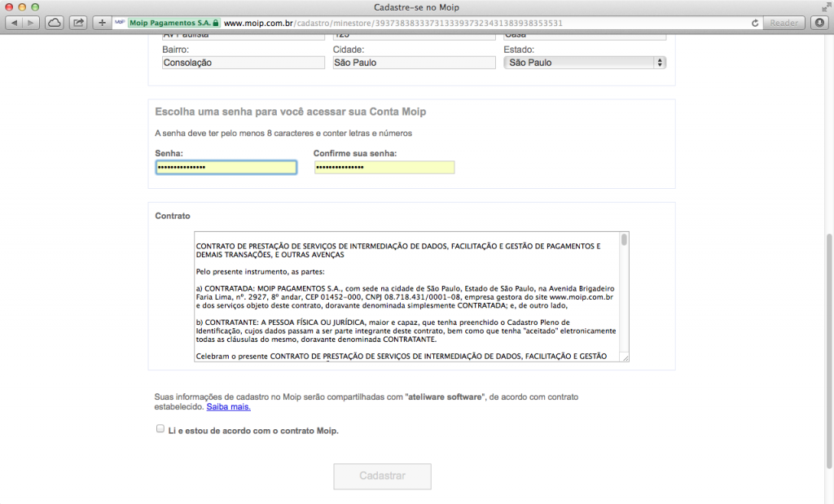
Task: Open the Reader button
Action: pyautogui.click(x=784, y=23)
